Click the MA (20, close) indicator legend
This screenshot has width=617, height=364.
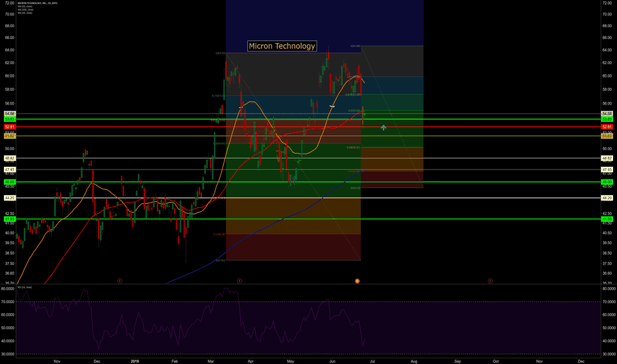(24, 13)
